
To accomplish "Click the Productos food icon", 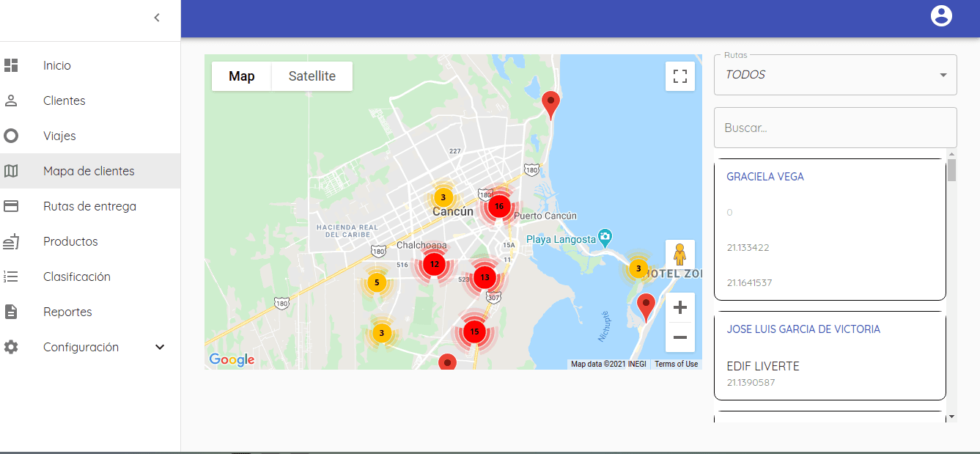I will (11, 241).
